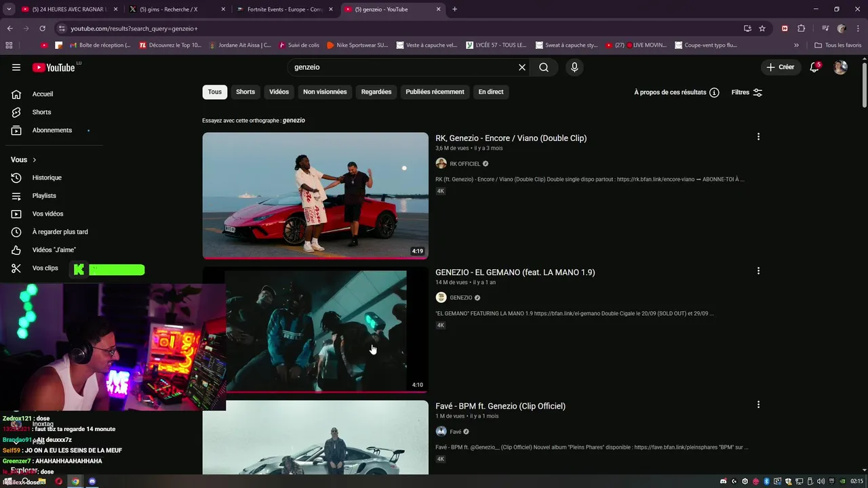Switch to the gims - Recherche / X tab
The image size is (868, 488).
[176, 9]
